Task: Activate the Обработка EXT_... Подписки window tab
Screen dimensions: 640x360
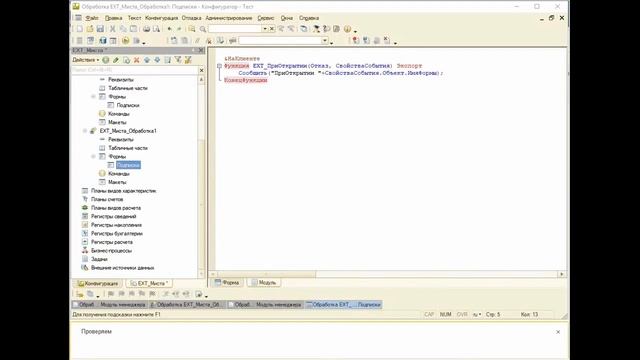Action: tap(344, 304)
